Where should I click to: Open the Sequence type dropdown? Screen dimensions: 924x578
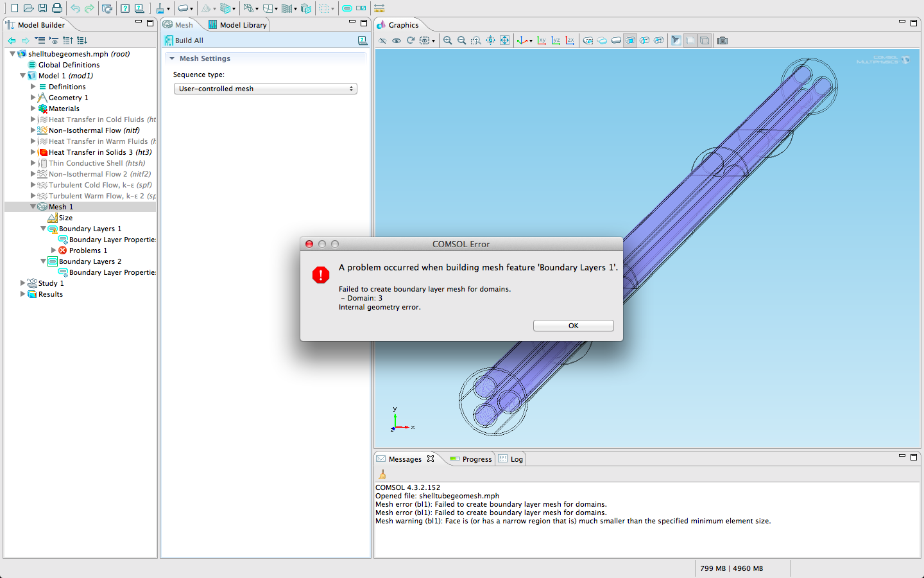coord(265,89)
